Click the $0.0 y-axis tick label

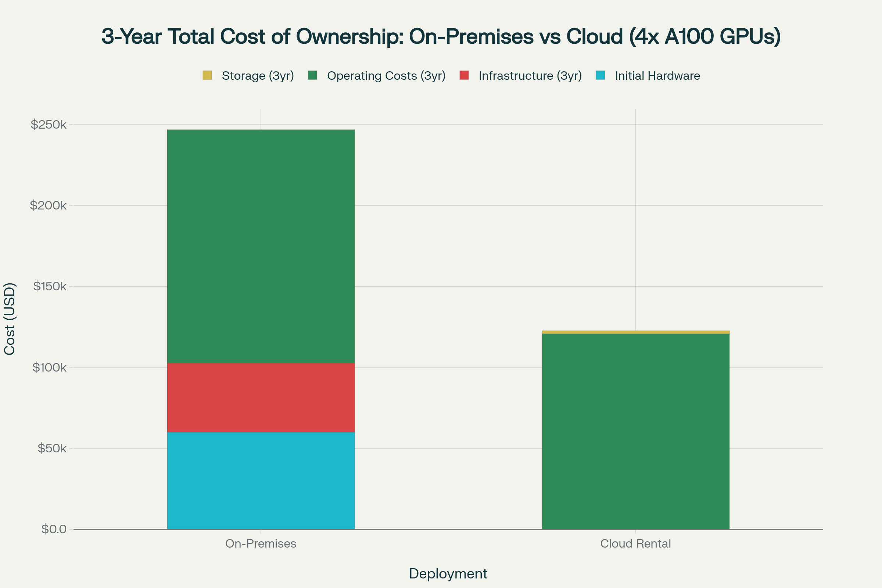point(53,529)
